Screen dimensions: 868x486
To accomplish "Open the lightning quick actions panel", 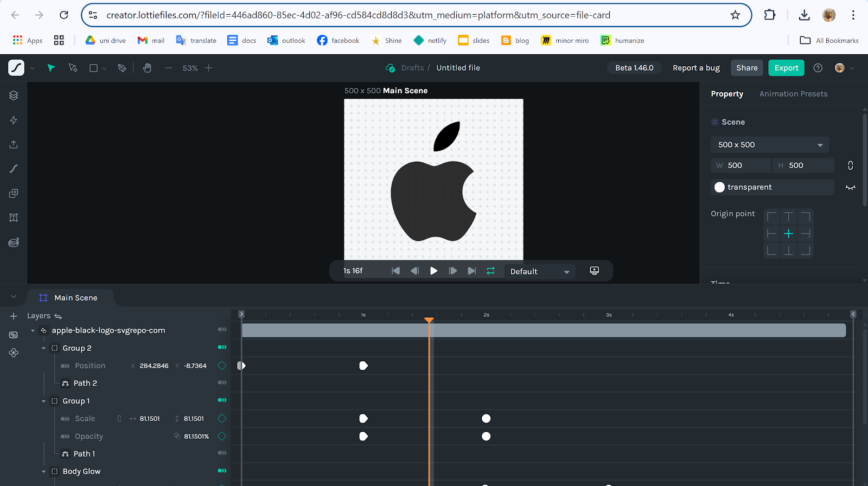I will (14, 120).
